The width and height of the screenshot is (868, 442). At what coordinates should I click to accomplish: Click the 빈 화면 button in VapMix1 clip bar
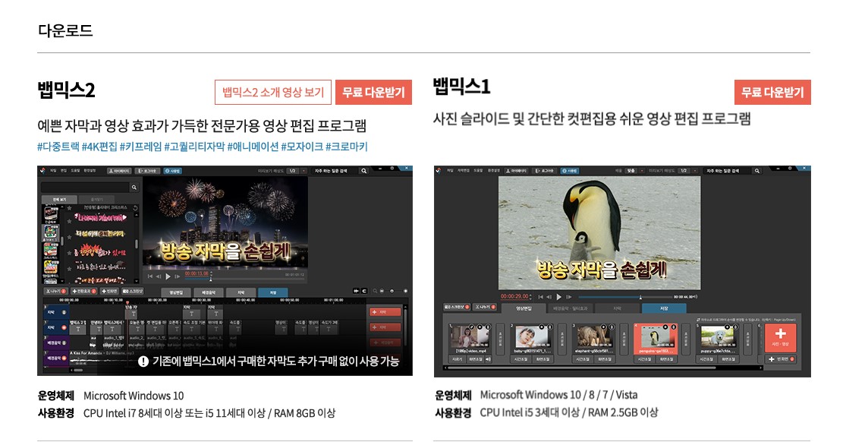781,359
